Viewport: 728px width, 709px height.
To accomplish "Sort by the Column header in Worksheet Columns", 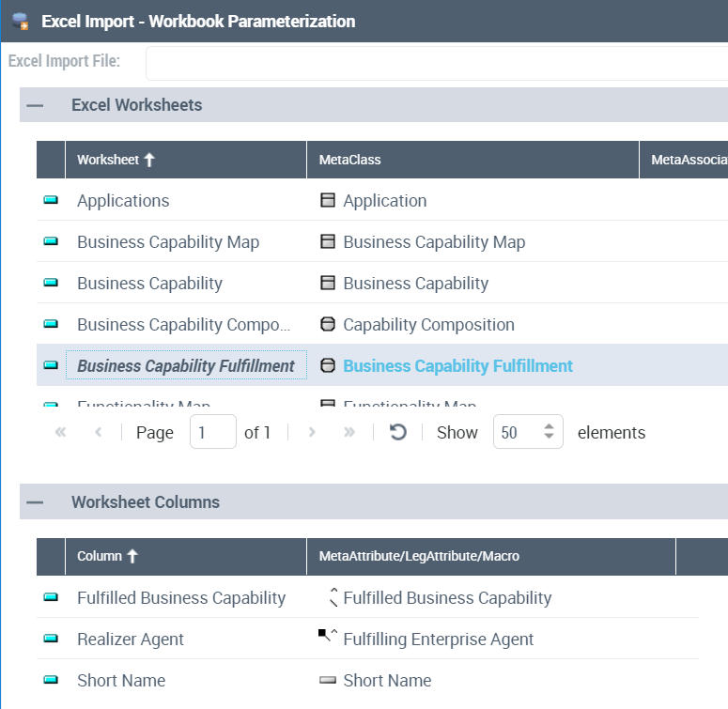I will point(107,557).
